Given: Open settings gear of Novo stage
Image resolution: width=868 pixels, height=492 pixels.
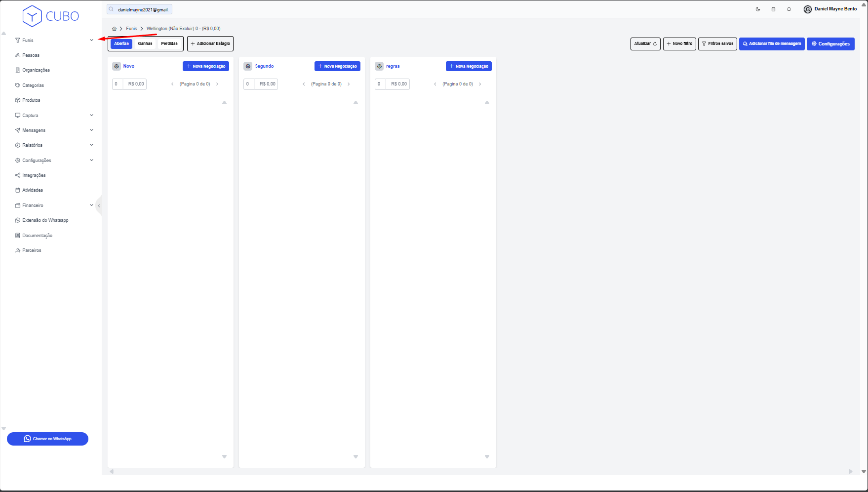Looking at the screenshot, I should (117, 66).
